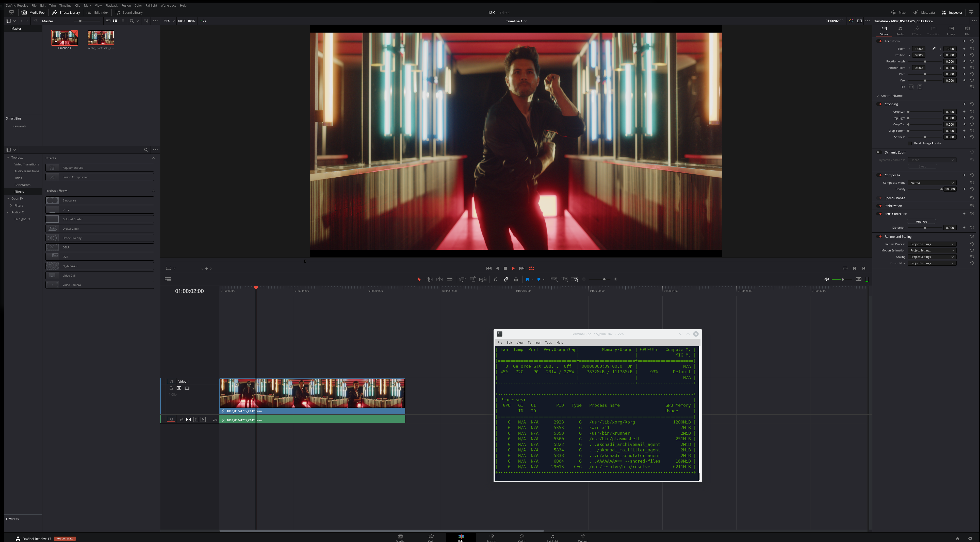Screen dimensions: 980x542
Task: Open the Sound Library panel
Action: click(128, 12)
